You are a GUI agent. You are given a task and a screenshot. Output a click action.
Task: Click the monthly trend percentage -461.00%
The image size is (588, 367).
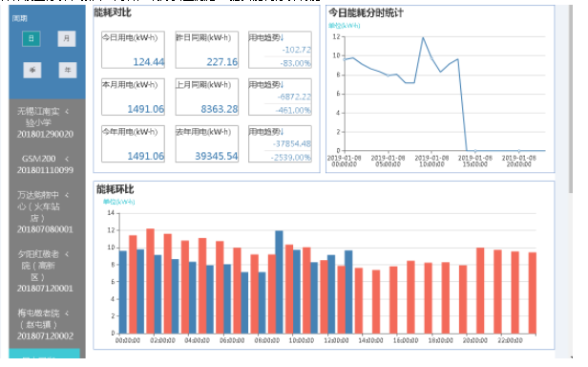tap(293, 110)
